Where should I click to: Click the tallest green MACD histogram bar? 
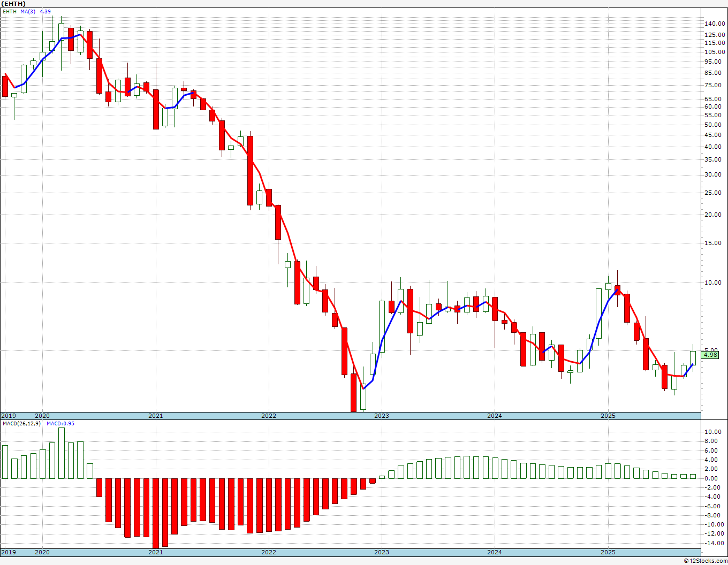coord(62,453)
